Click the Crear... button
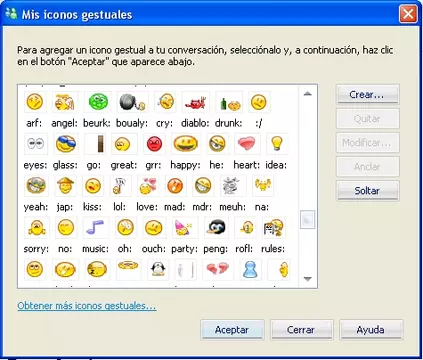The height and width of the screenshot is (360, 423). tap(367, 95)
